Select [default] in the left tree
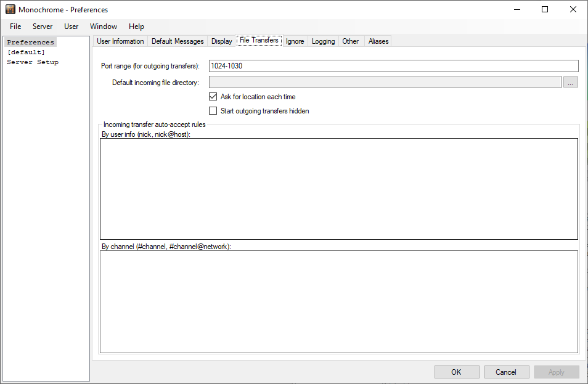This screenshot has width=588, height=384. pyautogui.click(x=26, y=52)
